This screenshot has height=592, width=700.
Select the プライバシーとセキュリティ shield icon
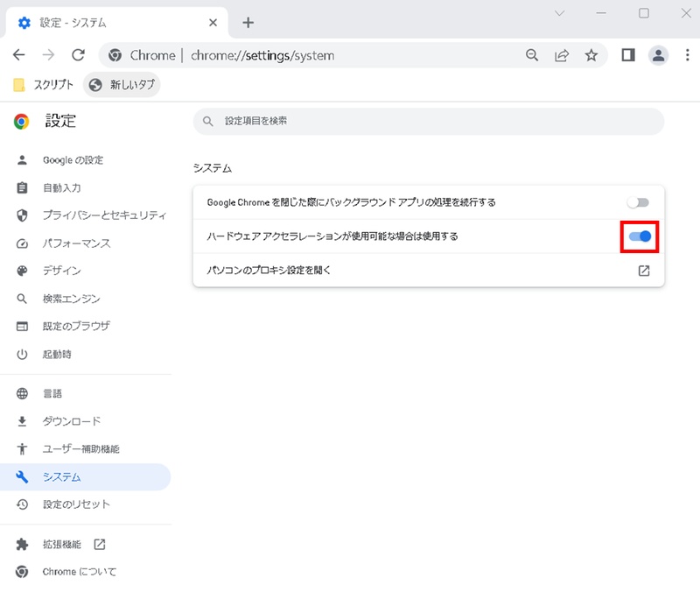tap(21, 215)
